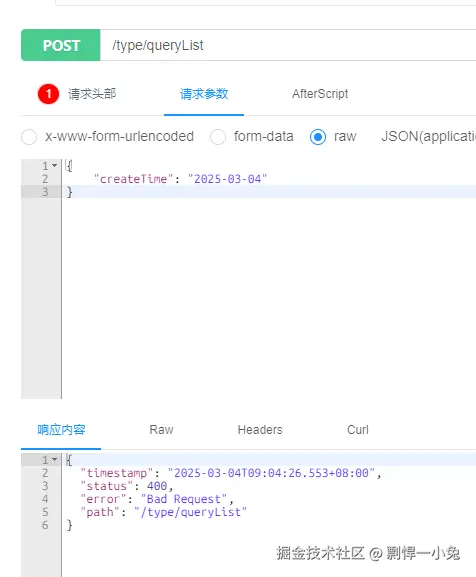Screen dimensions: 476x577
Task: Select the raw radio option
Action: (x=318, y=137)
